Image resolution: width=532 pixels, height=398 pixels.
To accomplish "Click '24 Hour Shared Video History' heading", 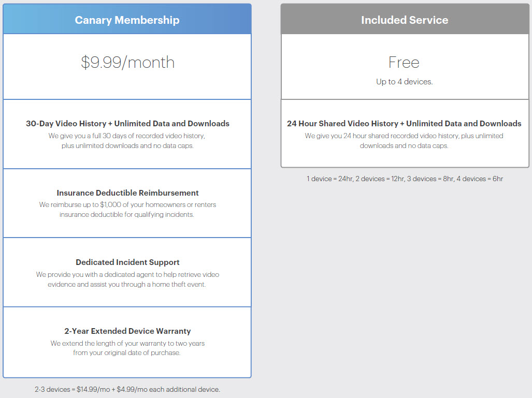I will point(404,123).
